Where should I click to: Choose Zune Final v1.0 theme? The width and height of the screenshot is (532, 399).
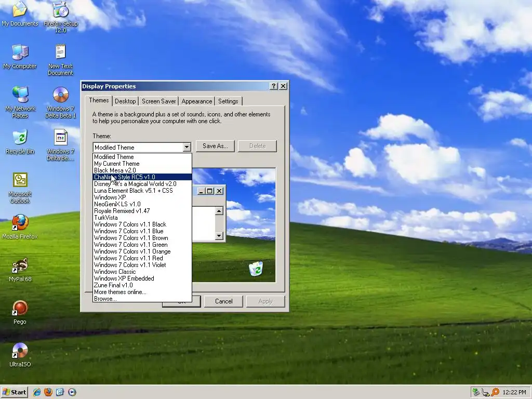(142, 285)
